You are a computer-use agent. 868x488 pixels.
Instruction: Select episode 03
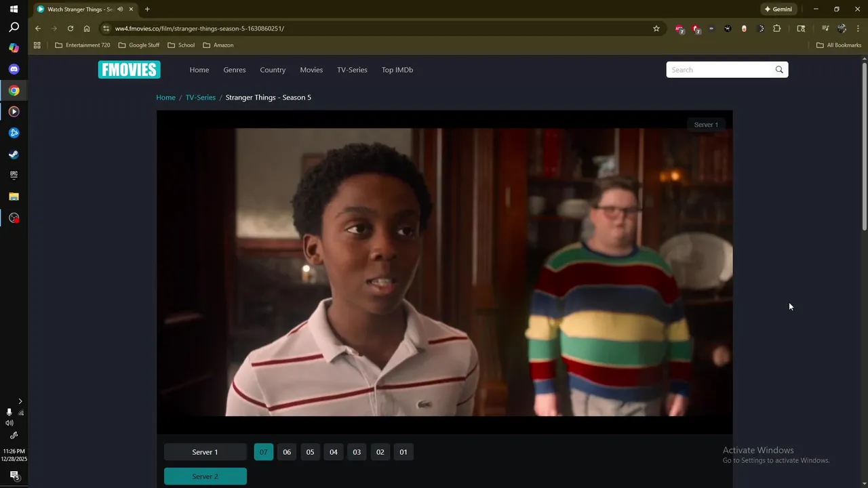[357, 452]
